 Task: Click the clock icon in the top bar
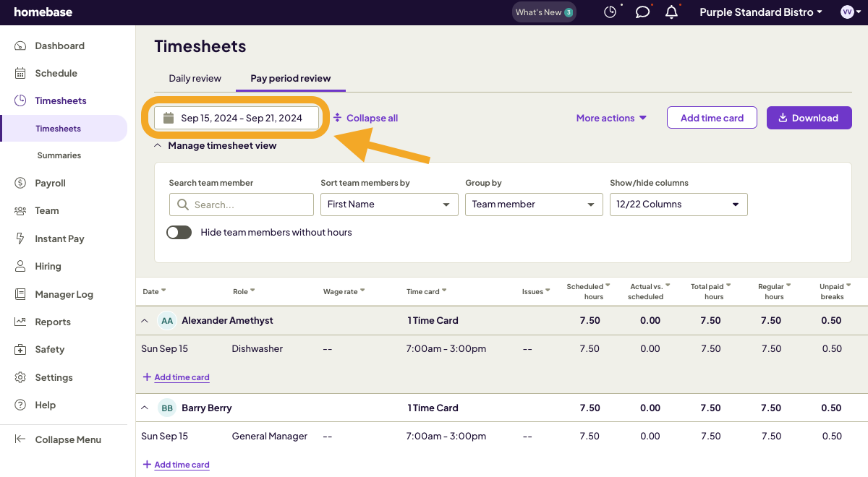(610, 12)
